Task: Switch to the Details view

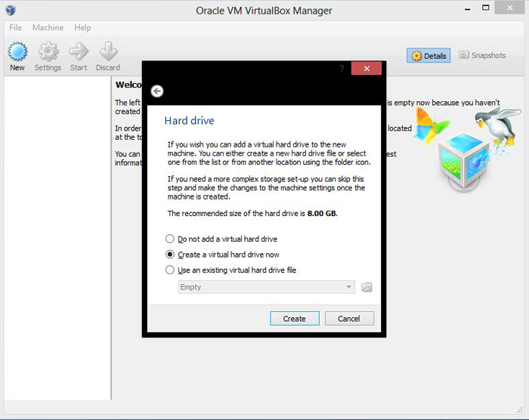Action: click(428, 55)
